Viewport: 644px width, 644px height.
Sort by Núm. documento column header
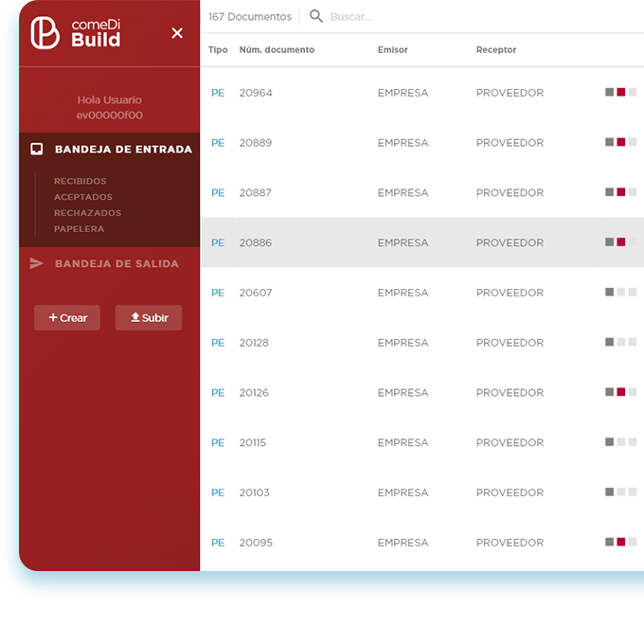tap(277, 49)
